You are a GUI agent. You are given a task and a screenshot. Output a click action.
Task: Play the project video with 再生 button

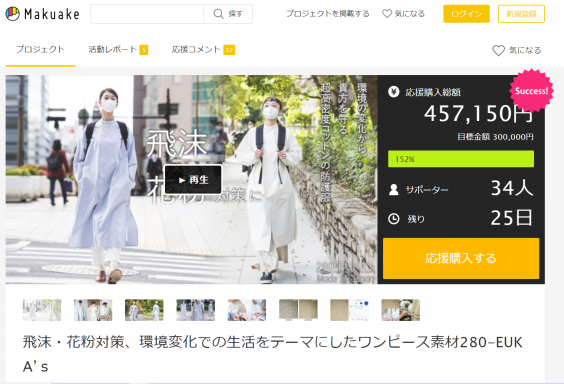(x=193, y=180)
